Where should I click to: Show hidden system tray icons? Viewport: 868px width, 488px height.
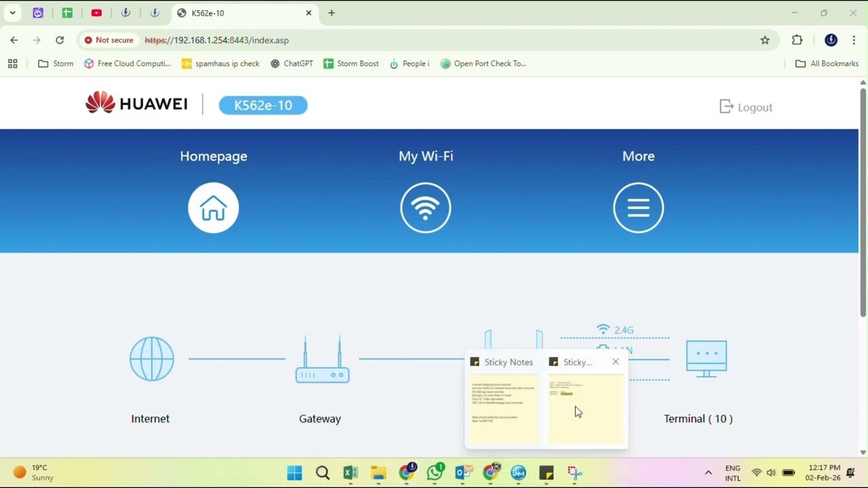pyautogui.click(x=708, y=472)
